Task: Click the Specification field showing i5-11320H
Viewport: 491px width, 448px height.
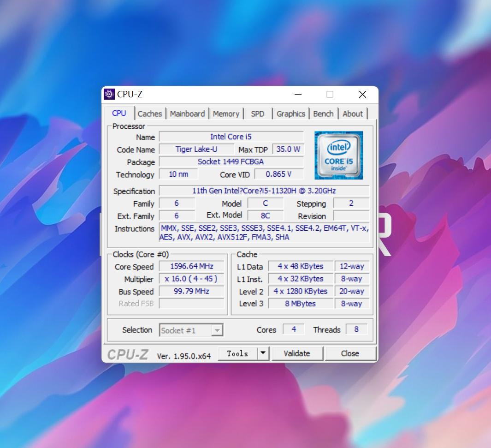Action: coord(264,191)
